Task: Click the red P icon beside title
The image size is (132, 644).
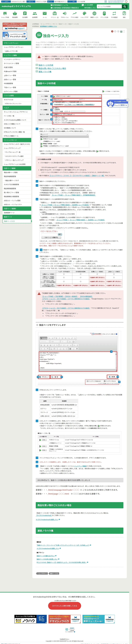Action: [x=112, y=31]
